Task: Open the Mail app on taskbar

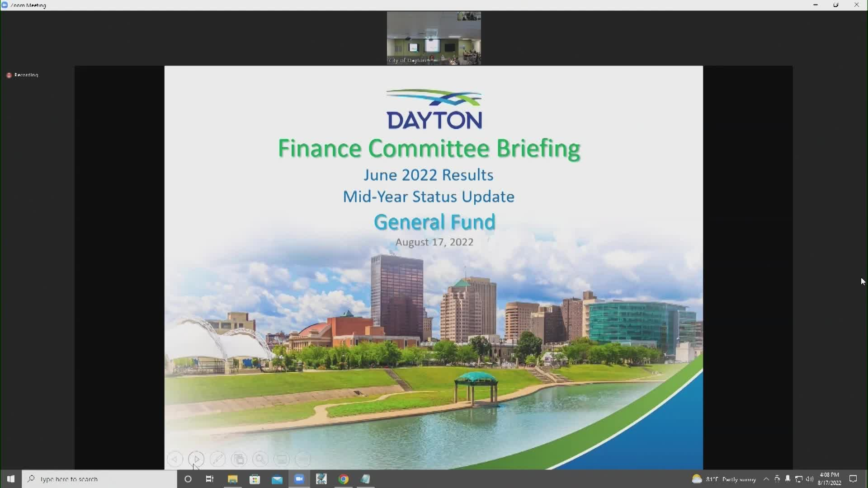Action: pos(277,479)
